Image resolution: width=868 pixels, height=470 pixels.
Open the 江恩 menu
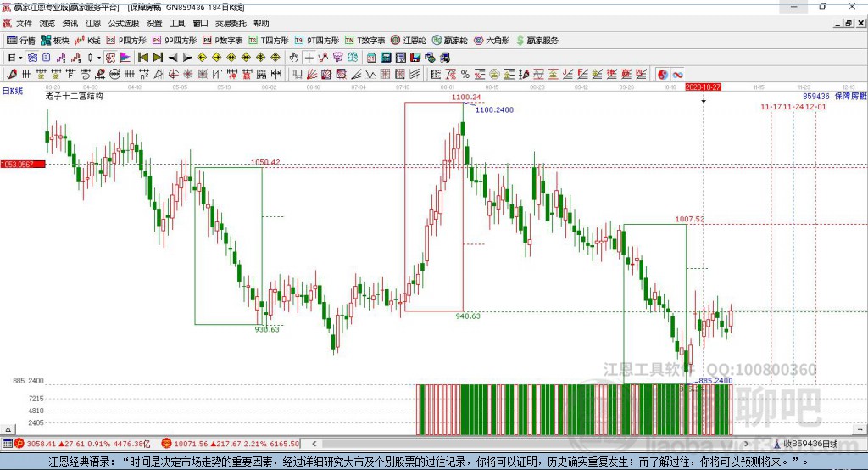[93, 24]
